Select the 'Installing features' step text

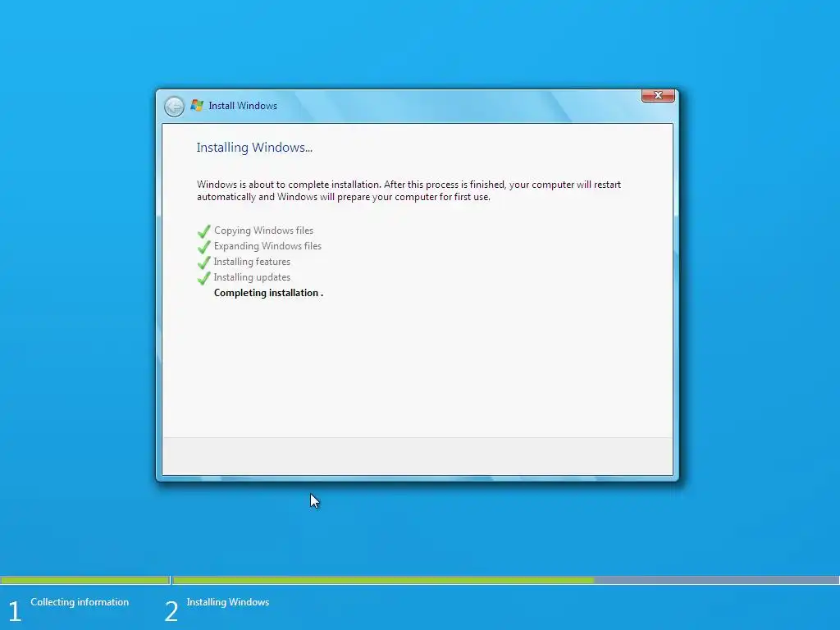252,262
